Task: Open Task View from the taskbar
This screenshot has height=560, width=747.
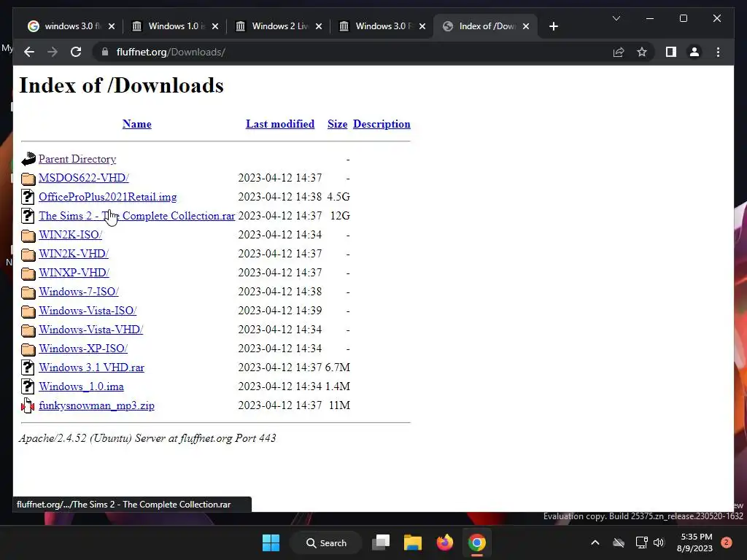Action: click(x=381, y=542)
